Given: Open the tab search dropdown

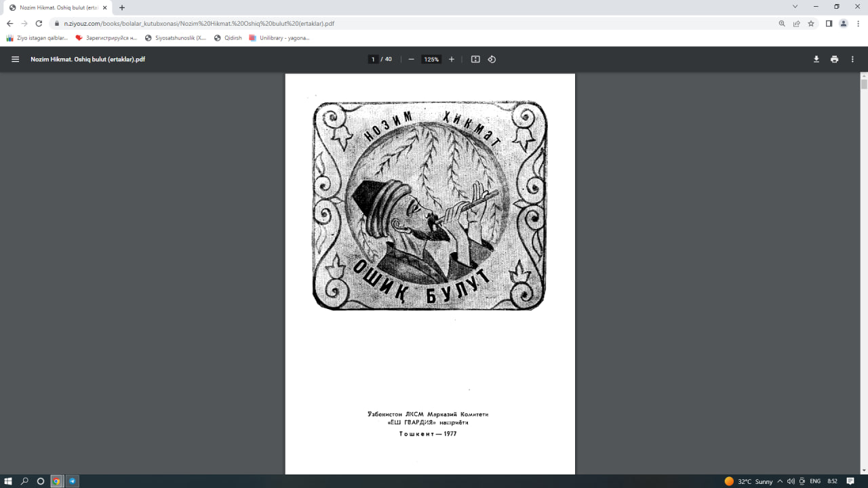Looking at the screenshot, I should click(x=795, y=7).
